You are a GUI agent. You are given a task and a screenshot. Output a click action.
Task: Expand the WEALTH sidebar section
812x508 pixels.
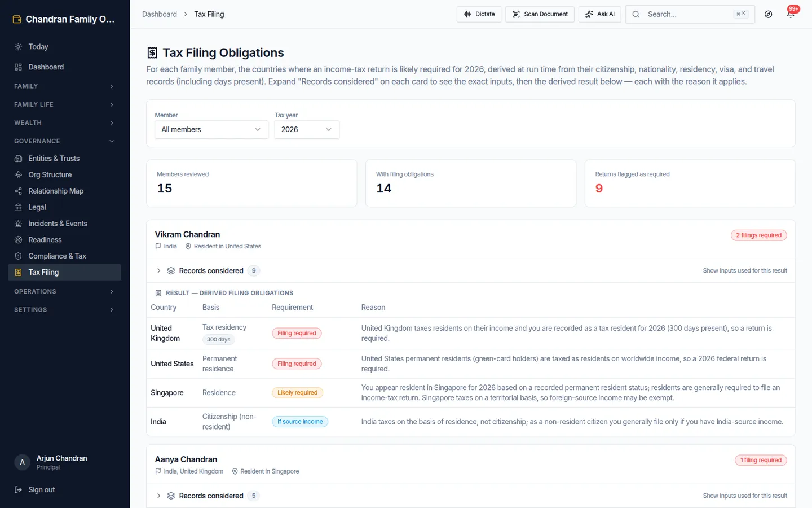[x=65, y=123]
